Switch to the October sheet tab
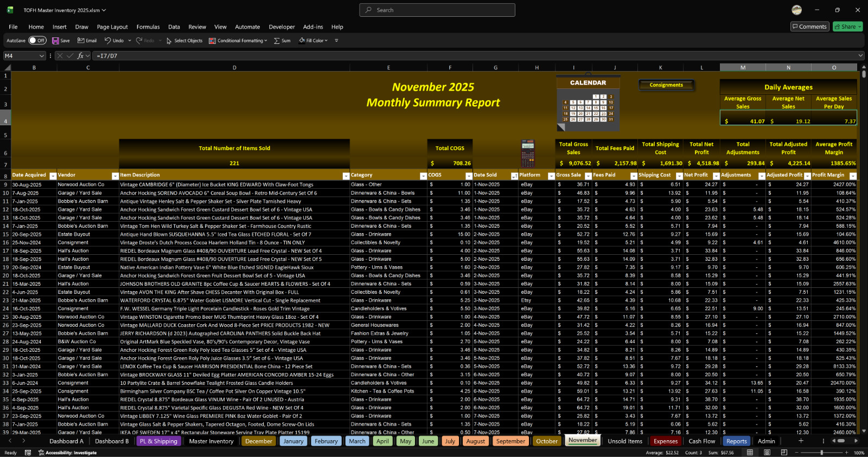The height and width of the screenshot is (457, 868). click(547, 441)
